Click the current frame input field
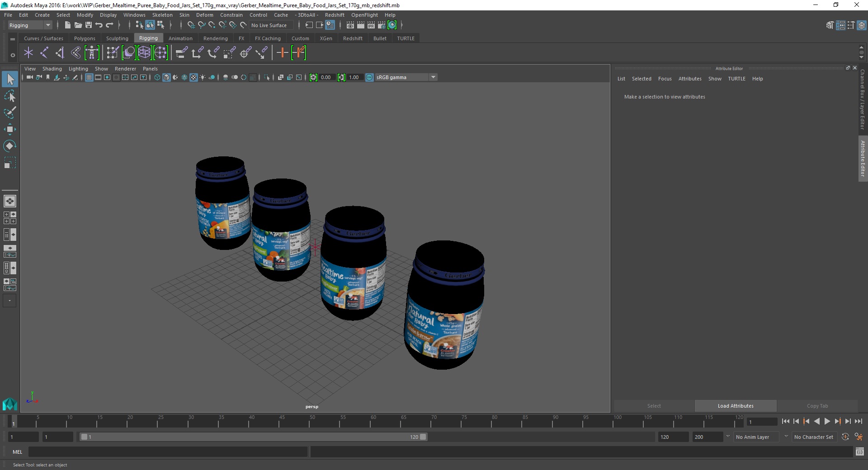Screen dimensions: 868x470 tap(762, 422)
